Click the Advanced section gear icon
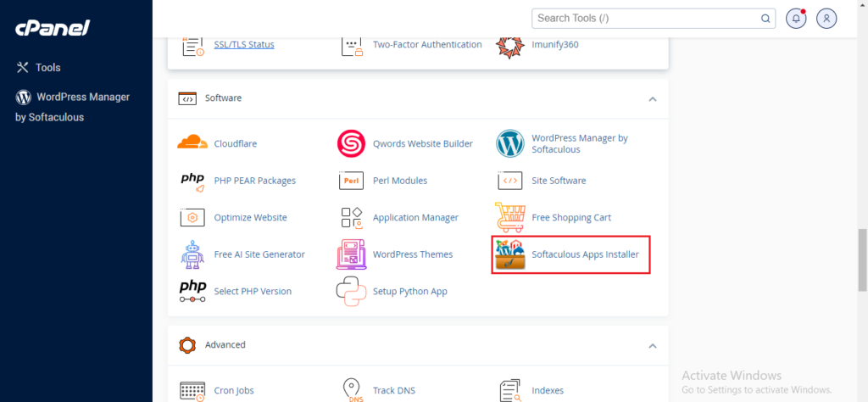The height and width of the screenshot is (402, 868). pos(187,345)
